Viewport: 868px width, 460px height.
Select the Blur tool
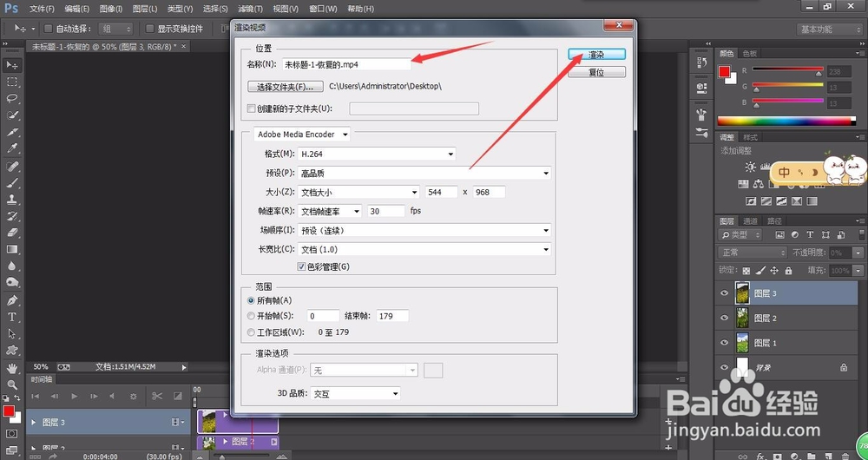pos(11,266)
